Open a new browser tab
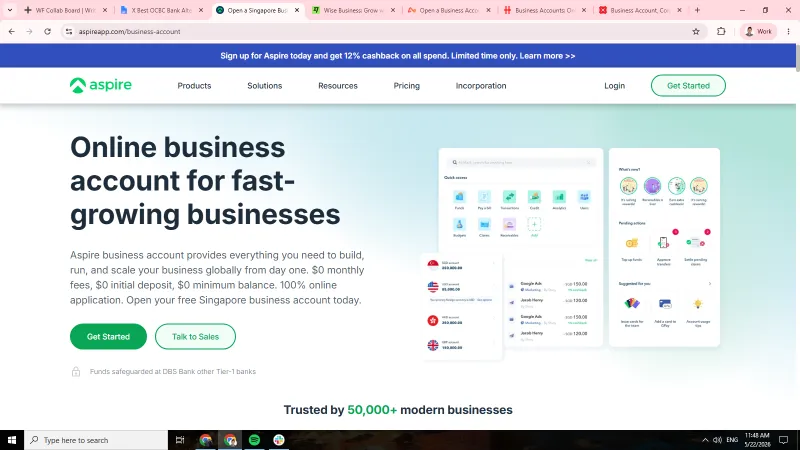Viewport: 800px width, 450px height. [697, 10]
